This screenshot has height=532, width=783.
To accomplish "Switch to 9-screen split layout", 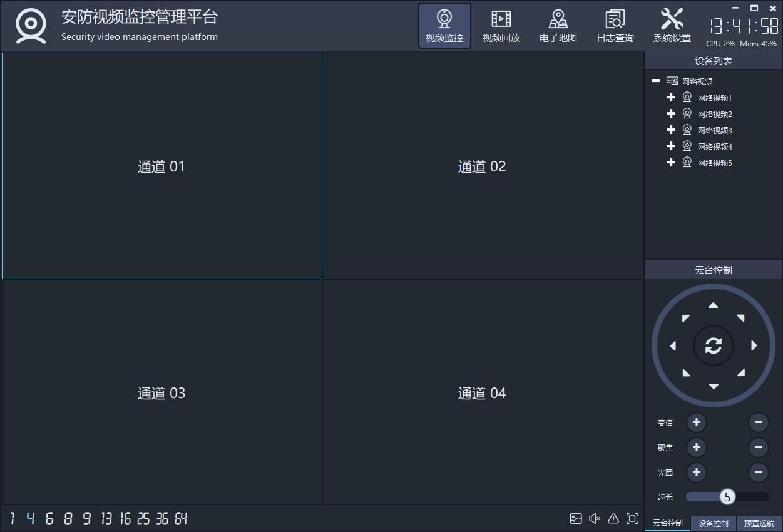I will pos(86,518).
